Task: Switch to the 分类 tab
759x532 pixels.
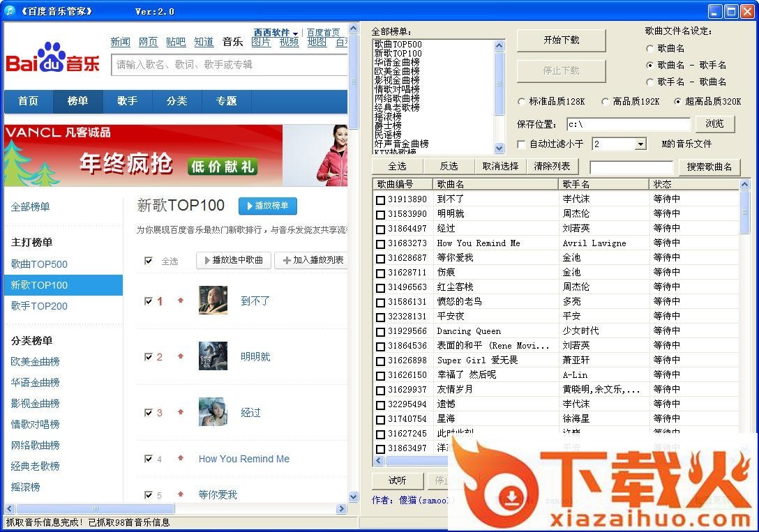Action: click(x=176, y=101)
